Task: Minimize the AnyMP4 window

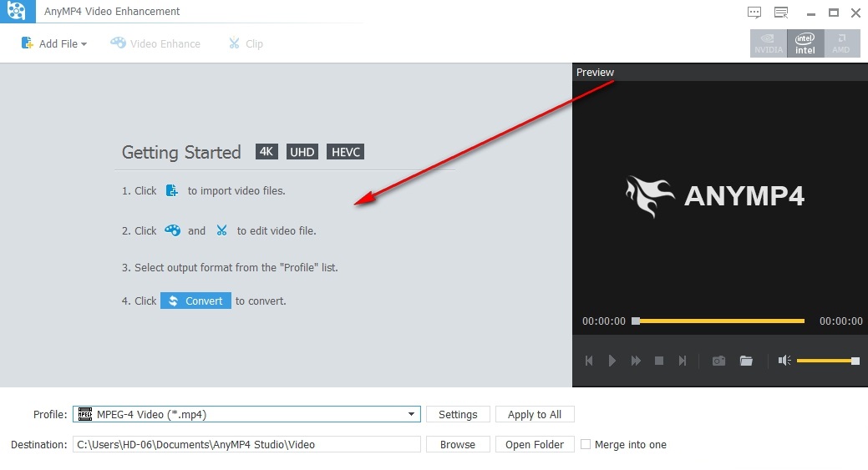Action: tap(811, 13)
